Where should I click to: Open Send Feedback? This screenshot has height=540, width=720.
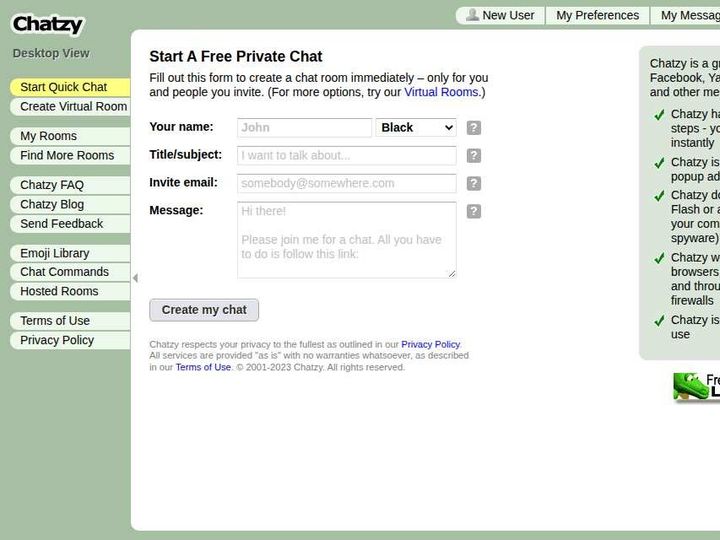(70, 224)
